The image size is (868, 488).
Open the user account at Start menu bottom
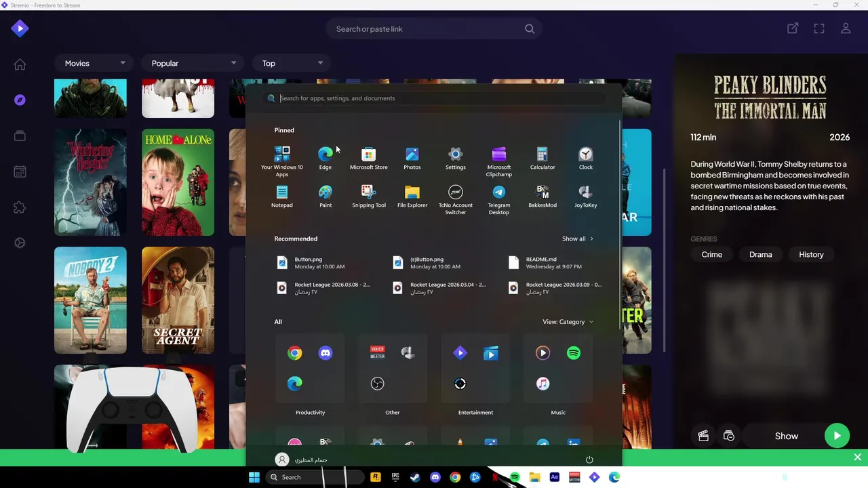(x=301, y=460)
